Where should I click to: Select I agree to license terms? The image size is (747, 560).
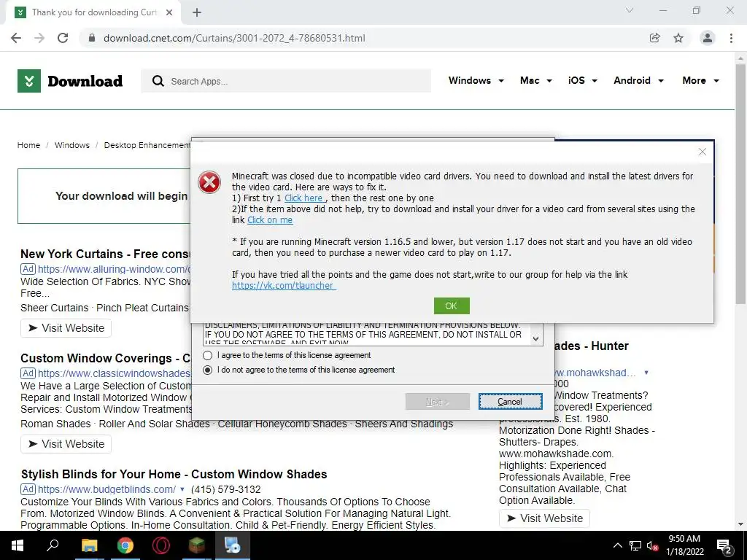point(208,355)
